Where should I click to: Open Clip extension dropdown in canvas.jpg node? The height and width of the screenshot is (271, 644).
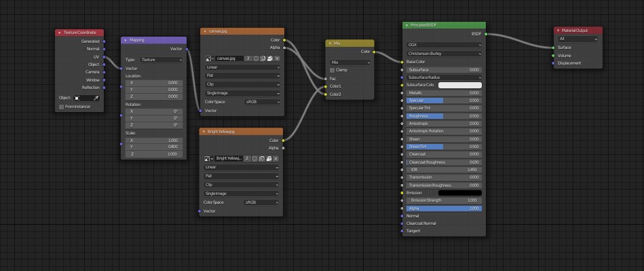click(242, 84)
